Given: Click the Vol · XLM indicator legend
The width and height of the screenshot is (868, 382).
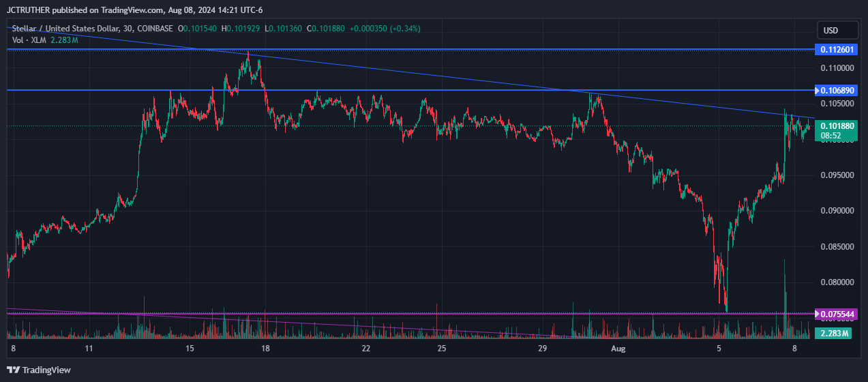Looking at the screenshot, I should click(30, 40).
